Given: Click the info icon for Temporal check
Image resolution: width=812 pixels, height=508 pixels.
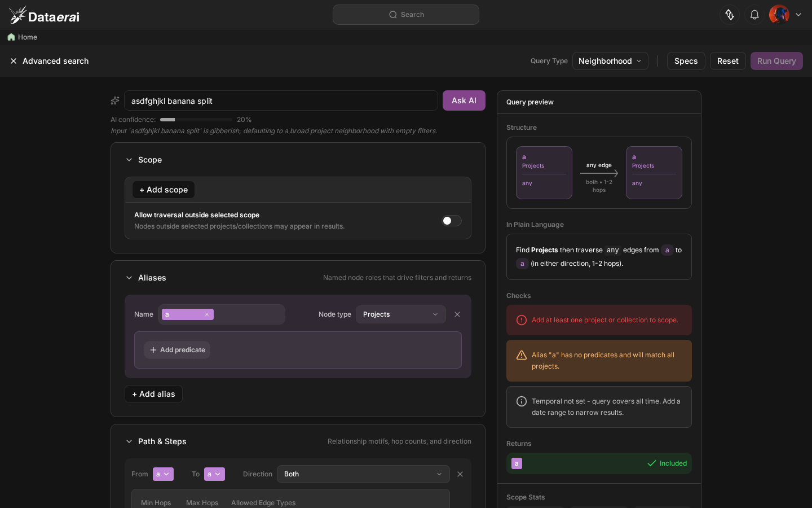Looking at the screenshot, I should click(x=522, y=401).
